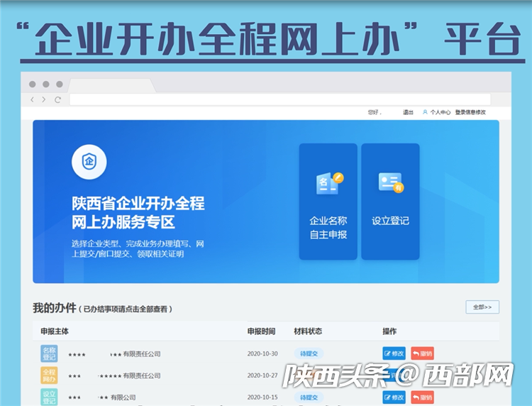Click the browser address bar
This screenshot has height=406, width=532.
pos(280,99)
